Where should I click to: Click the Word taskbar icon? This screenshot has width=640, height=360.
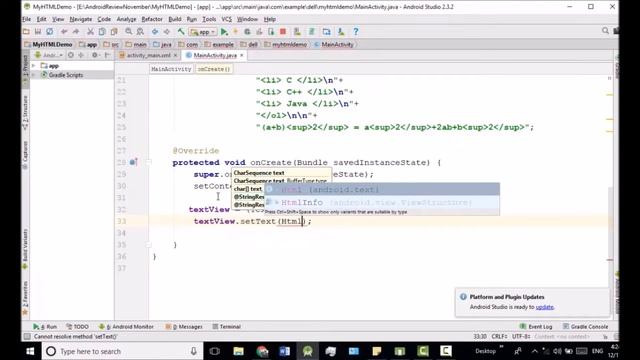point(284,351)
